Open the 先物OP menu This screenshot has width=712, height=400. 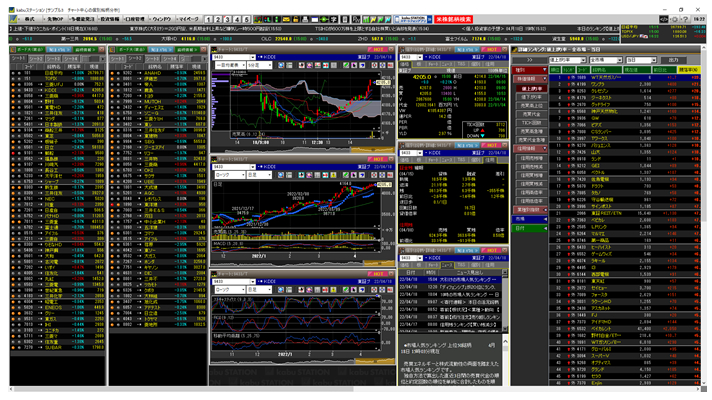pos(54,19)
